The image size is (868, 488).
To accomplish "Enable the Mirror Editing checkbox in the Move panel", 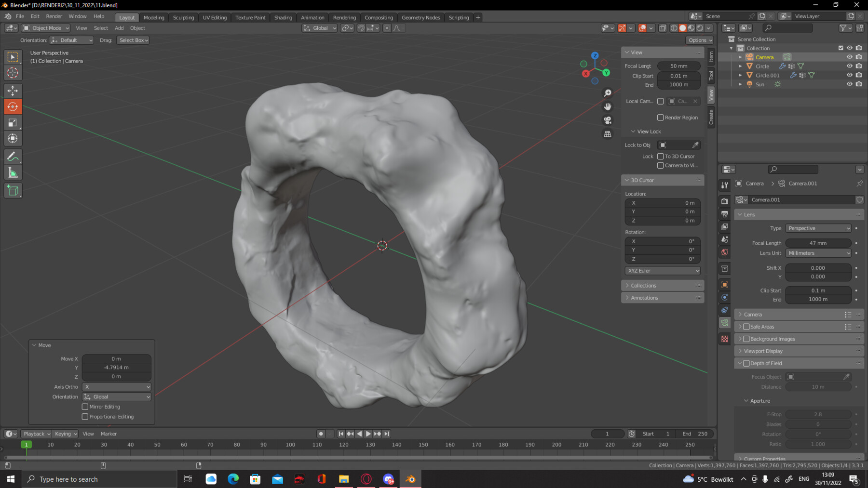I will tap(85, 407).
